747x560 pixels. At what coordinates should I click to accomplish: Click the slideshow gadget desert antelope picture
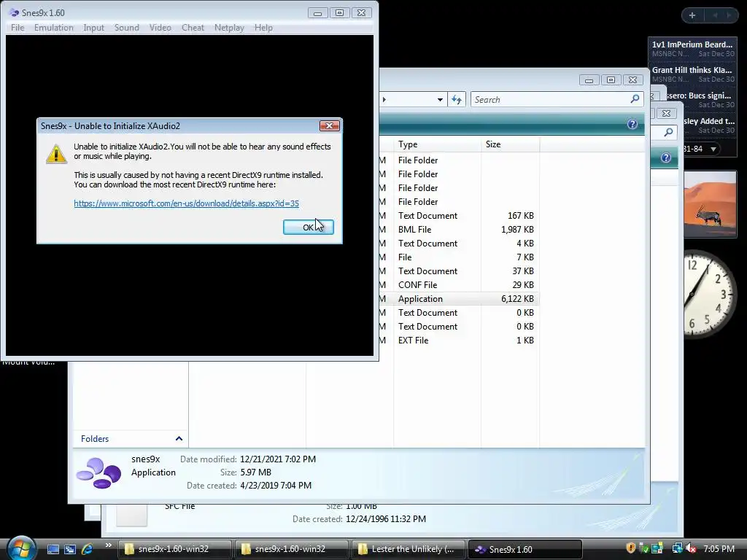(710, 204)
